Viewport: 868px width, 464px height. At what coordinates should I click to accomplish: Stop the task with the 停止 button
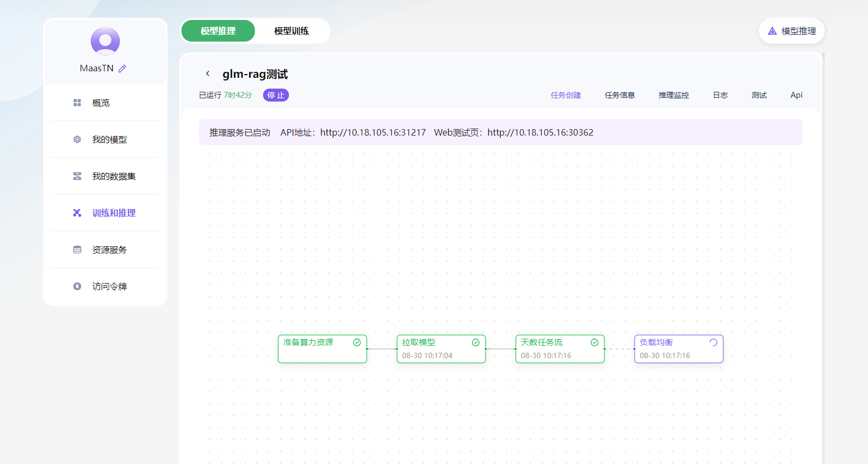click(x=276, y=95)
